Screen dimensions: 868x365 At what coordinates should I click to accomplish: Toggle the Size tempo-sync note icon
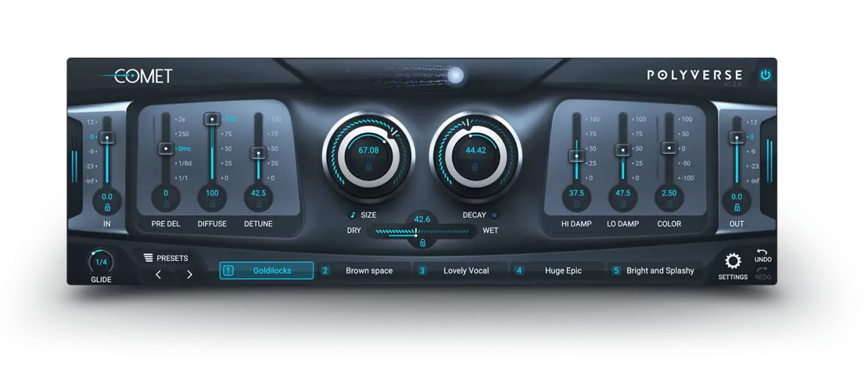[x=353, y=215]
